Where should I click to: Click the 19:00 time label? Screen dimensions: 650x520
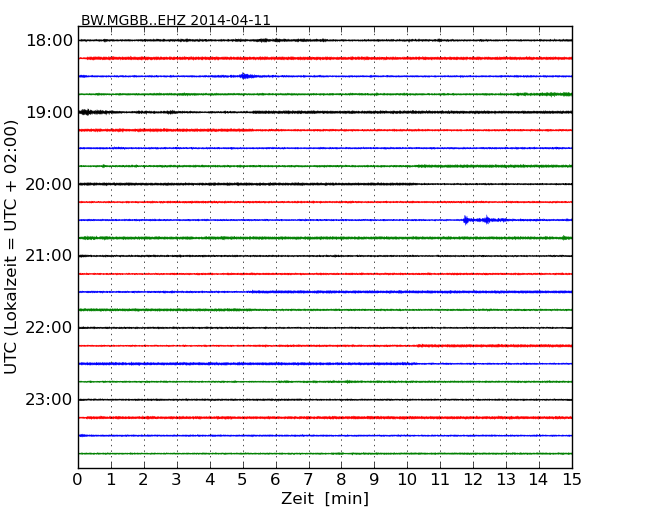[49, 112]
